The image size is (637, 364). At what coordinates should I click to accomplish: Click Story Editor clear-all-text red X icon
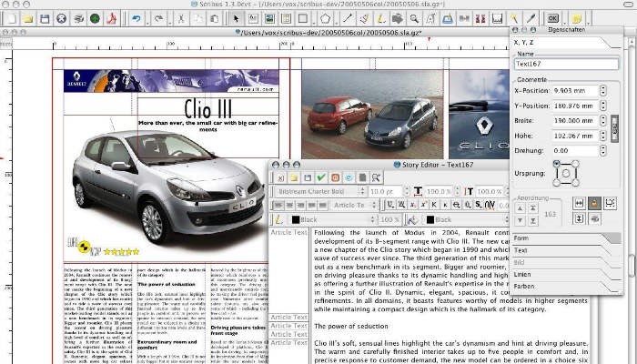point(280,177)
